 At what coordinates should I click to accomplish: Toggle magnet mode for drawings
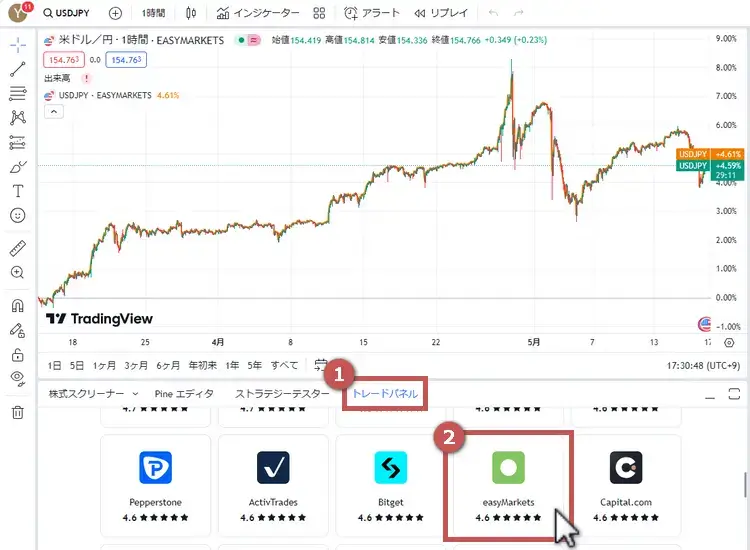pyautogui.click(x=18, y=306)
